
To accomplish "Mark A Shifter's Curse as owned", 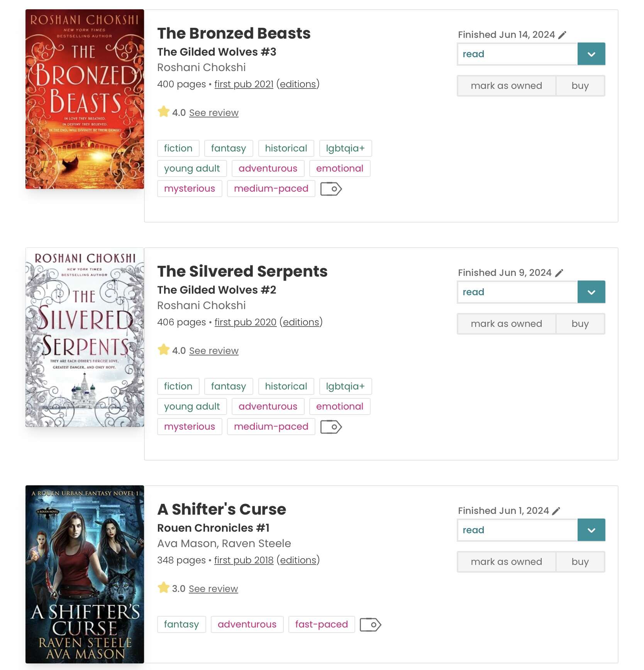I will (506, 562).
